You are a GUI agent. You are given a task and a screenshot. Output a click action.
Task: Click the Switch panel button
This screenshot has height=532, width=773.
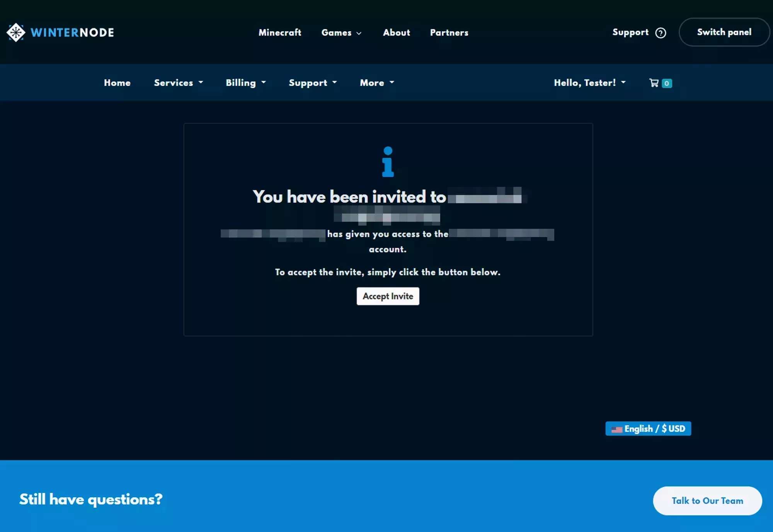click(724, 32)
